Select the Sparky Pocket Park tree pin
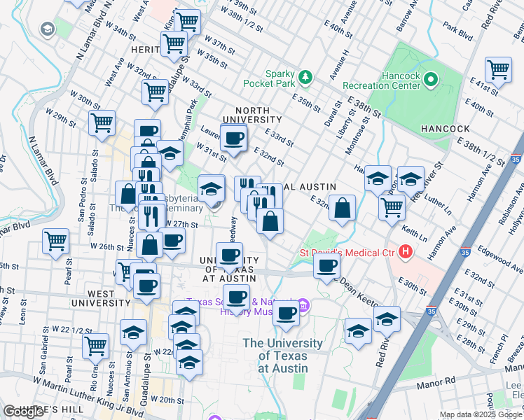The height and width of the screenshot is (420, 524). [x=305, y=78]
